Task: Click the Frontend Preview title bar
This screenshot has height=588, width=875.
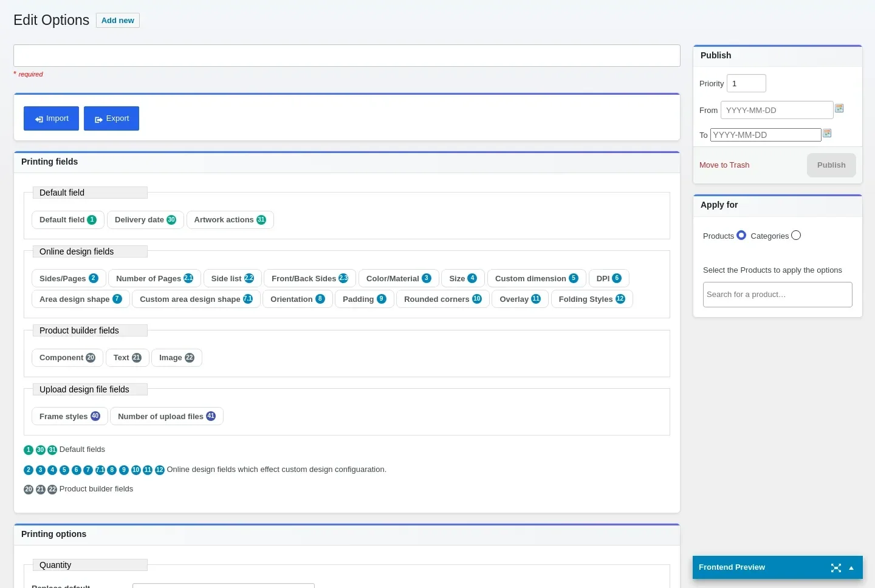Action: click(x=778, y=567)
